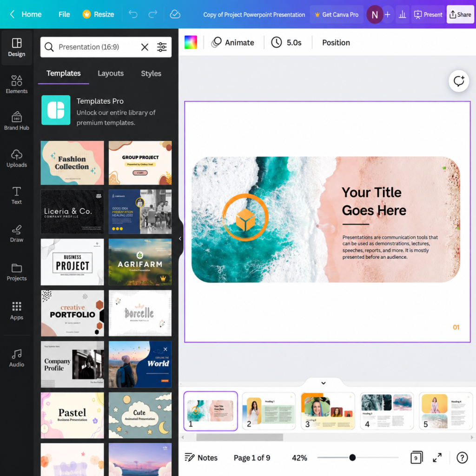This screenshot has height=476, width=476.
Task: Collapse the side panel with arrow handle
Action: point(180,238)
